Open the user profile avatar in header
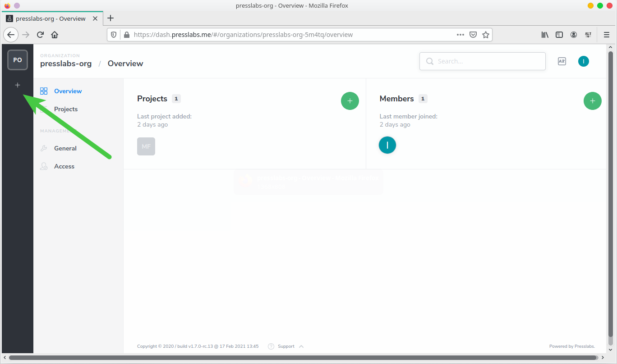 coord(584,61)
